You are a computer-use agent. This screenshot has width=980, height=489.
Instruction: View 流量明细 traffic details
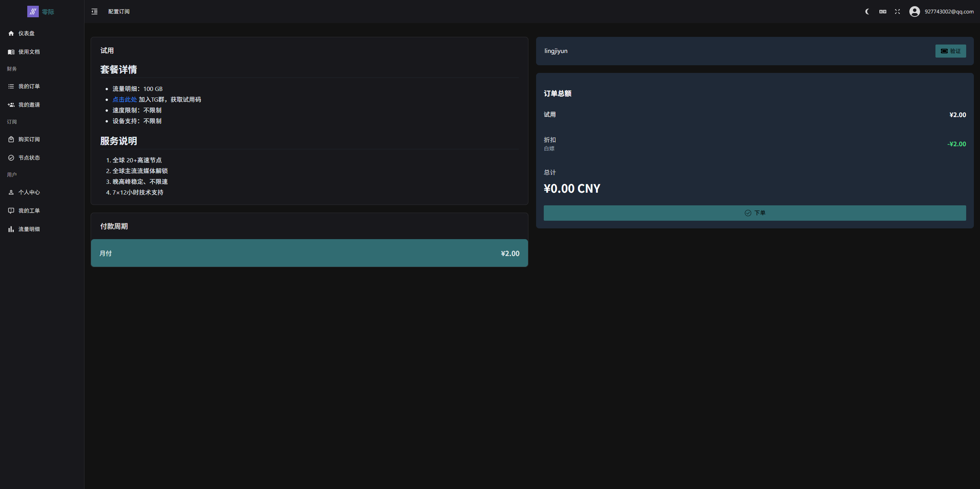(29, 229)
